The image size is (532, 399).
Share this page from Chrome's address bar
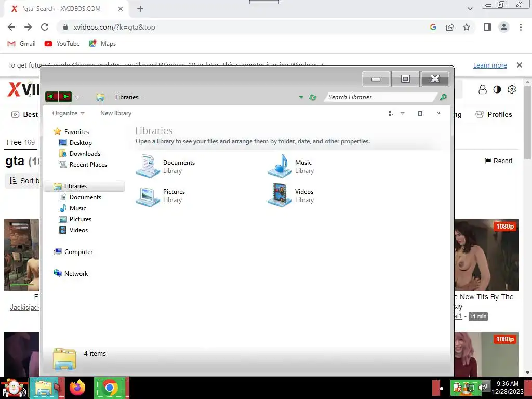click(x=450, y=27)
